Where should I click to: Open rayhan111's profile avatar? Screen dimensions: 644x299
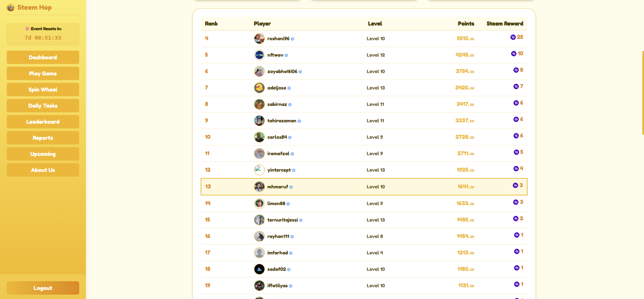click(259, 236)
